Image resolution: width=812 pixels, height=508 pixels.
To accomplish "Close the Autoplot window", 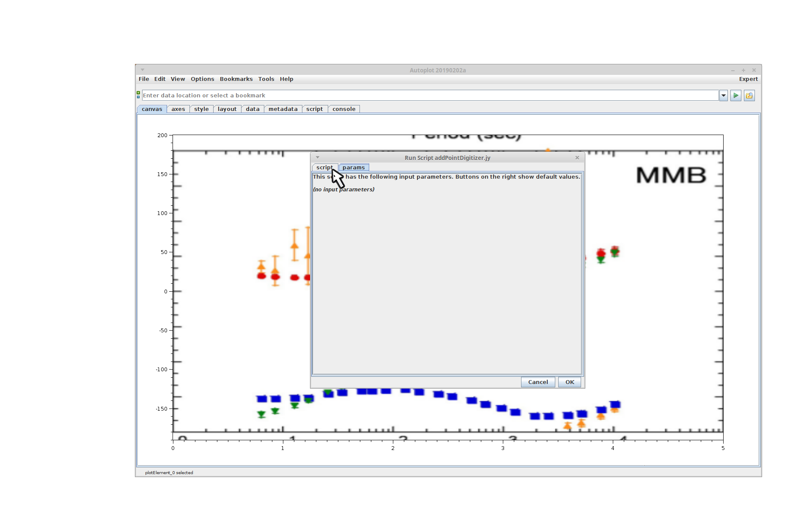I will click(754, 70).
